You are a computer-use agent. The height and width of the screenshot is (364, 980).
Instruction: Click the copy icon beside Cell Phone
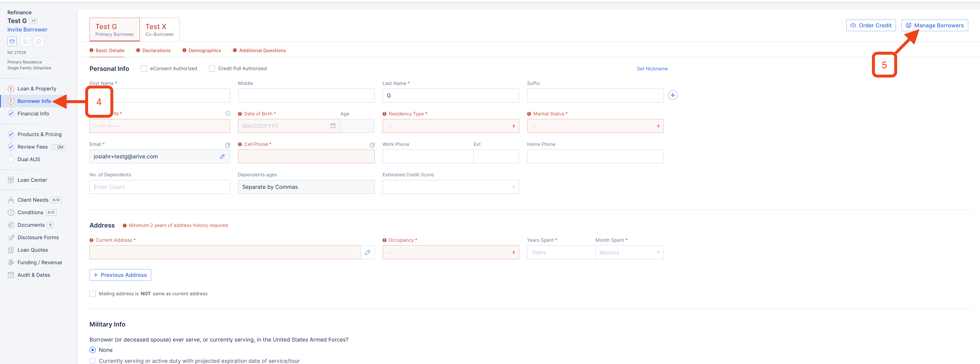372,145
